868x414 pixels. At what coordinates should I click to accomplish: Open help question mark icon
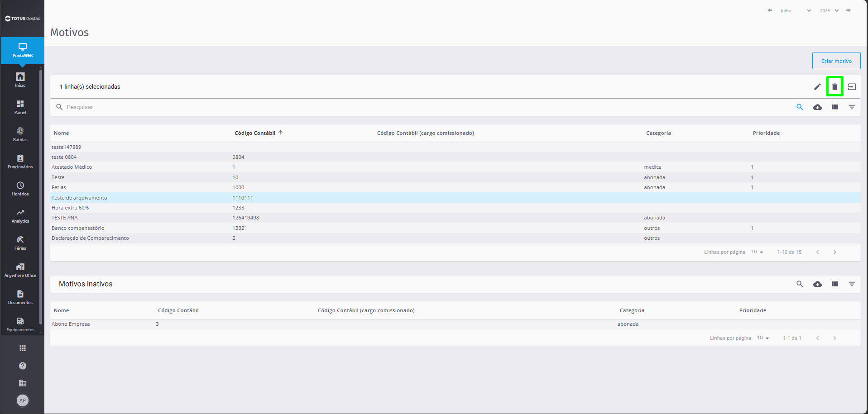click(23, 366)
